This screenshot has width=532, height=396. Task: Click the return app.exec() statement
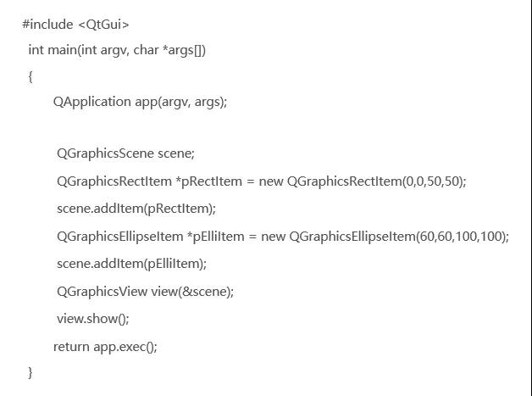[105, 347]
